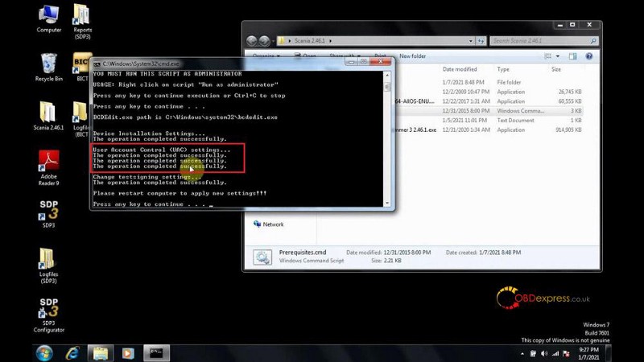Screen dimensions: 644x362
Task: Open the view options dropdown arrow
Action: [557, 56]
